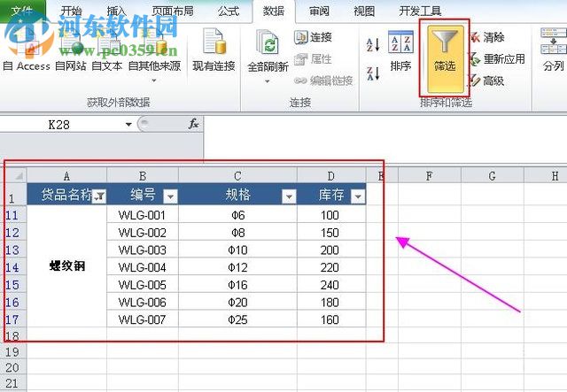This screenshot has width=567, height=392.
Task: Open the Name Box dropdown arrow
Action: [128, 125]
